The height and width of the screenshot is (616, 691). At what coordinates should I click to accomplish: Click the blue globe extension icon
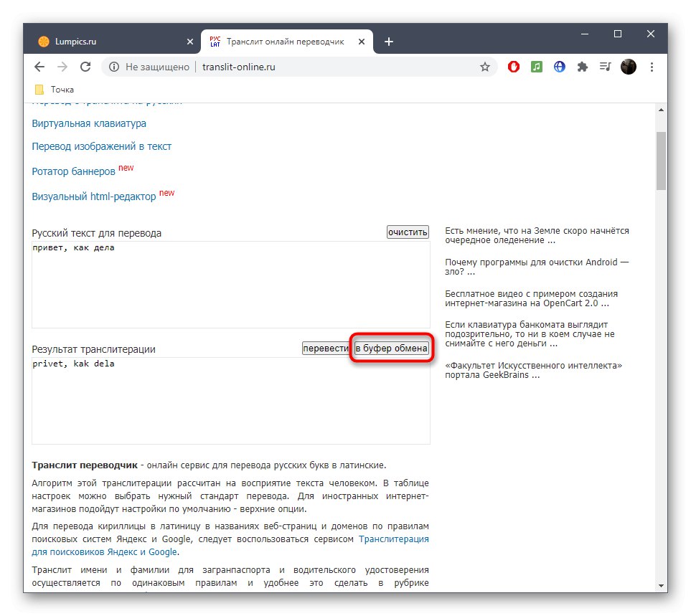[559, 66]
